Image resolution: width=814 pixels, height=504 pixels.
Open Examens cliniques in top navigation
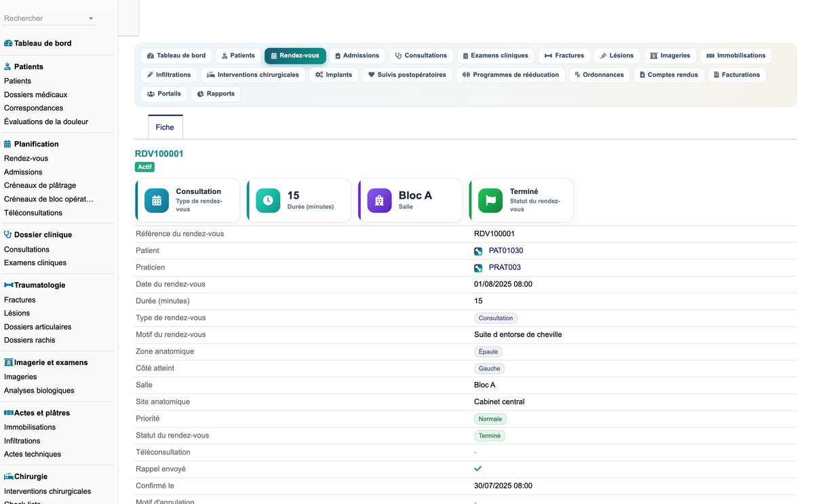(x=496, y=56)
